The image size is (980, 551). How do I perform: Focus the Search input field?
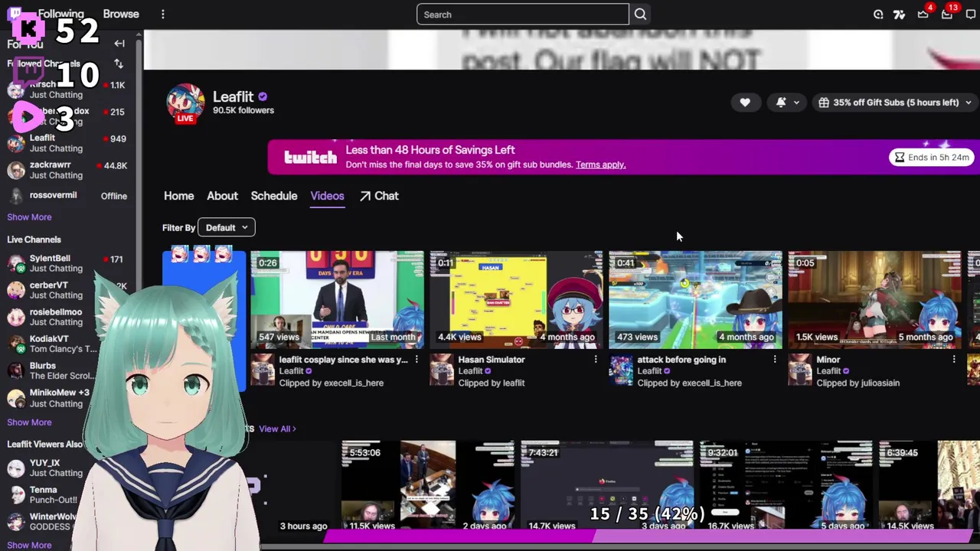pyautogui.click(x=523, y=15)
